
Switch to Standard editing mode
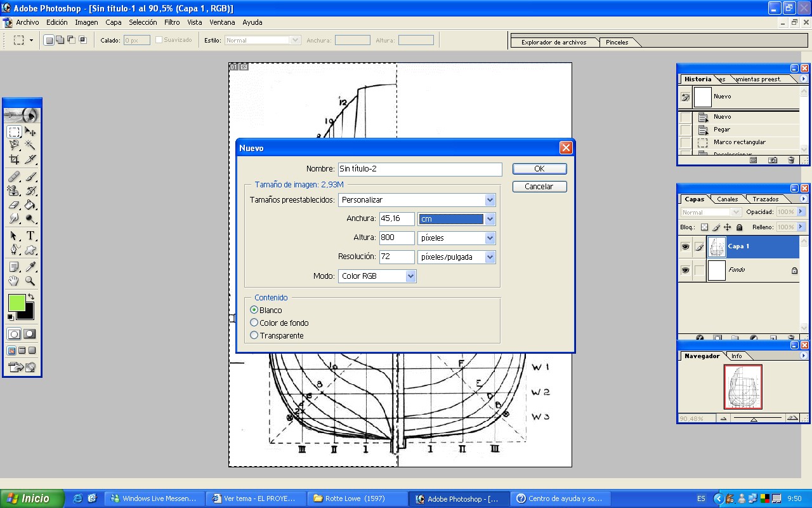(14, 334)
